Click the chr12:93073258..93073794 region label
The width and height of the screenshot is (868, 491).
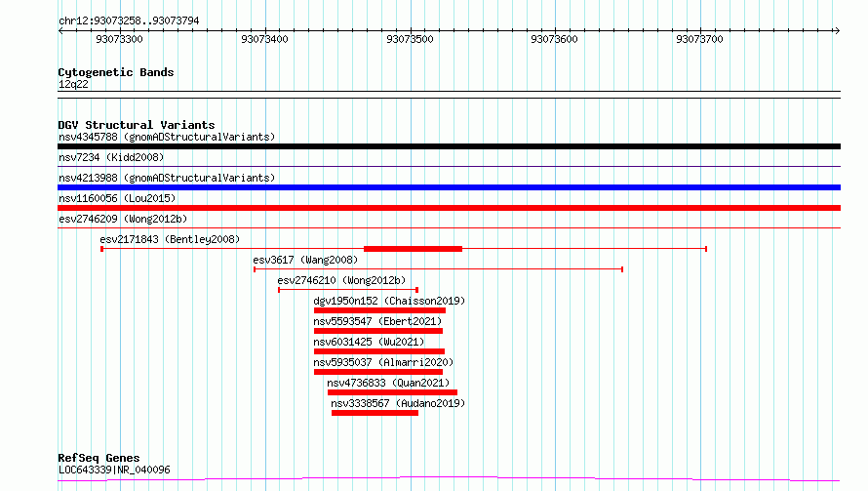pos(129,21)
